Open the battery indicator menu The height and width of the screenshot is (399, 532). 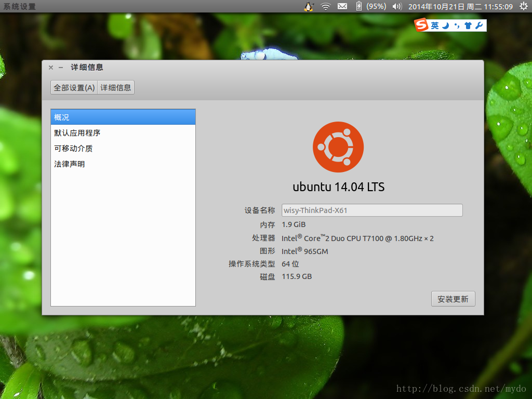(x=358, y=6)
